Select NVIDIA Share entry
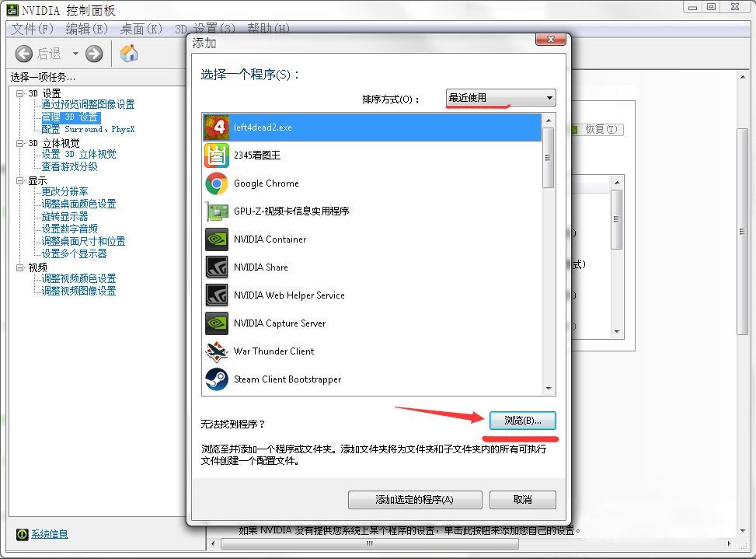756x559 pixels. tap(372, 267)
